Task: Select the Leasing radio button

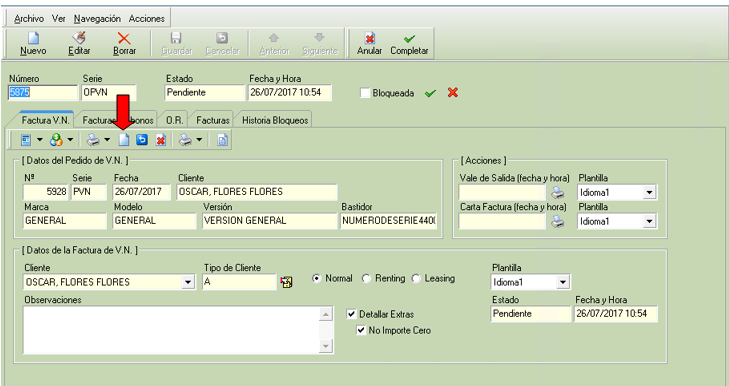Action: tap(416, 279)
